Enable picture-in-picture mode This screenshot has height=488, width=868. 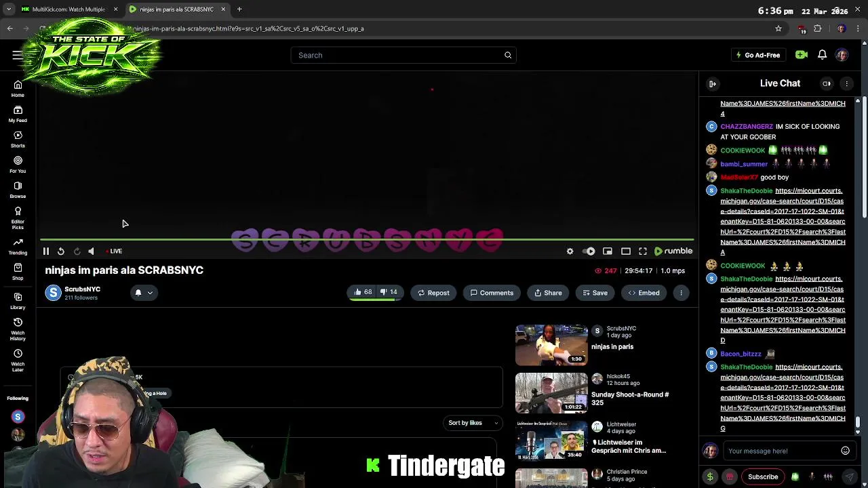pyautogui.click(x=608, y=251)
